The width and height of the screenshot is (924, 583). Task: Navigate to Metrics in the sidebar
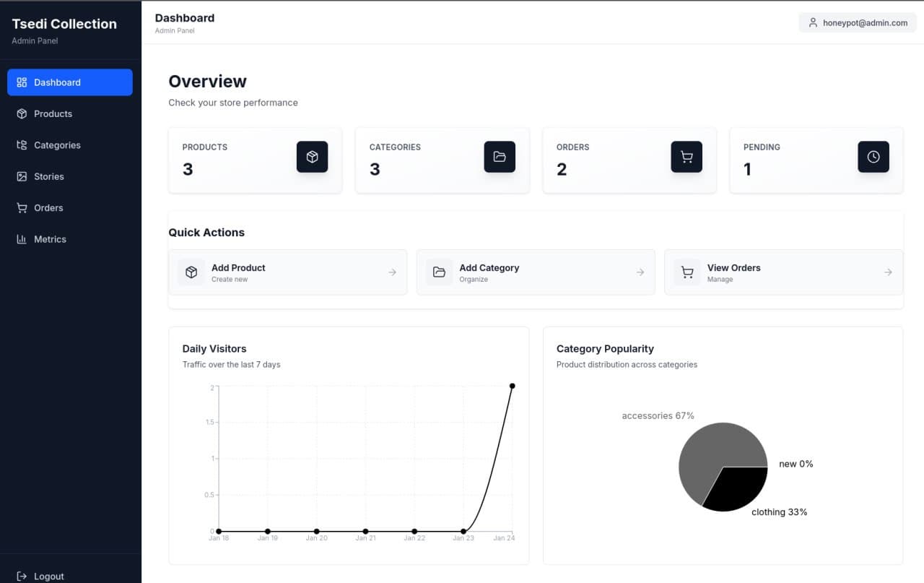coord(50,239)
